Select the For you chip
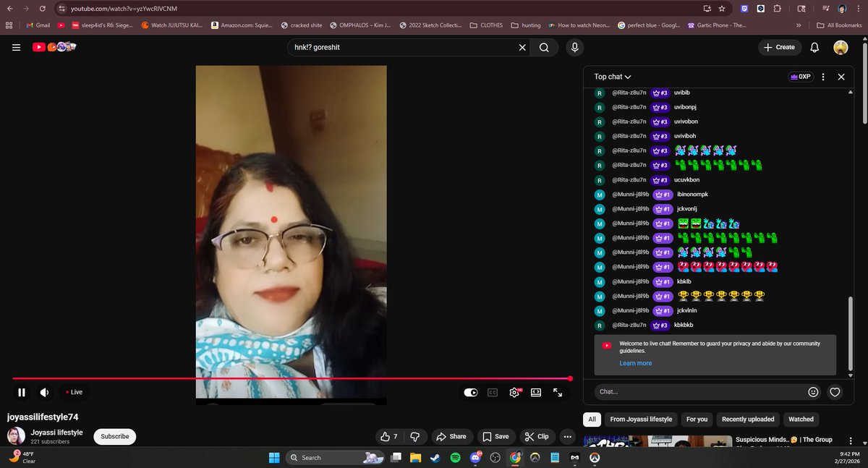The image size is (868, 468). tap(697, 419)
